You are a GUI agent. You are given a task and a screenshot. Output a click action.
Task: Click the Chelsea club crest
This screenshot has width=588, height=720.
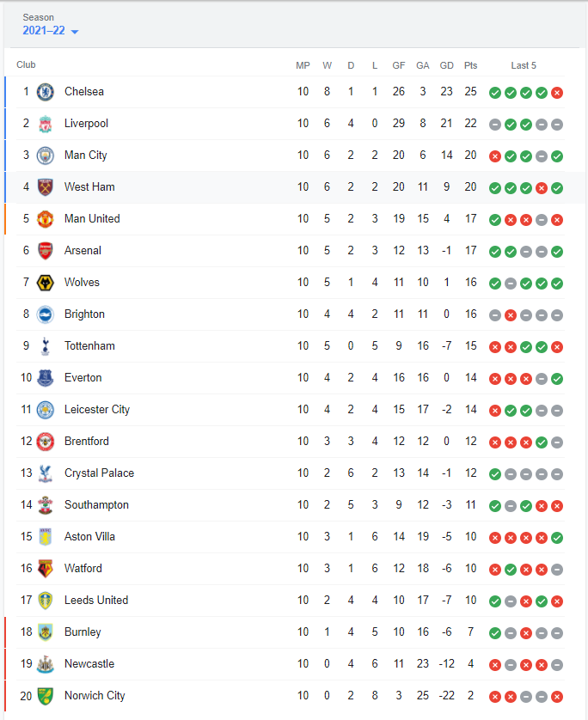[45, 92]
